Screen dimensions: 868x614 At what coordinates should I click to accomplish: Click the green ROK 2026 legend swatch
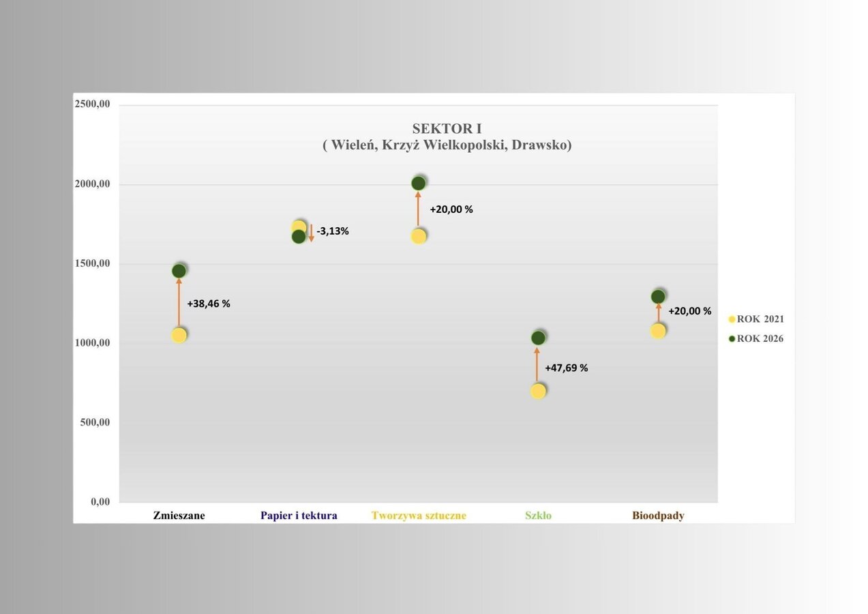pos(732,338)
